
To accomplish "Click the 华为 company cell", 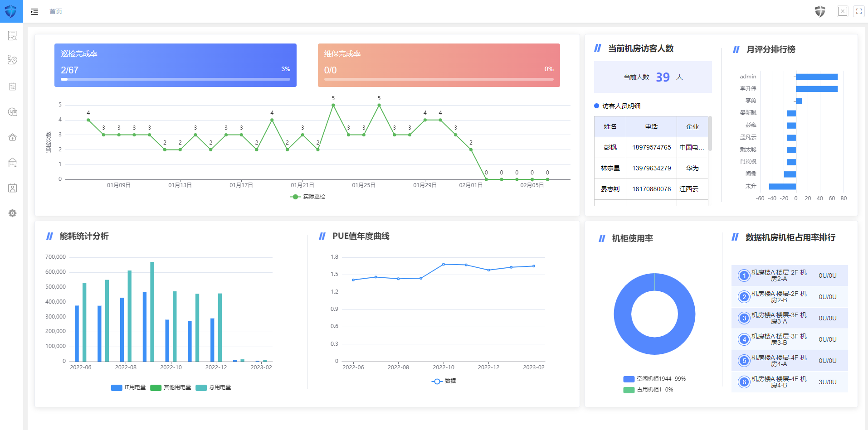I will (692, 168).
